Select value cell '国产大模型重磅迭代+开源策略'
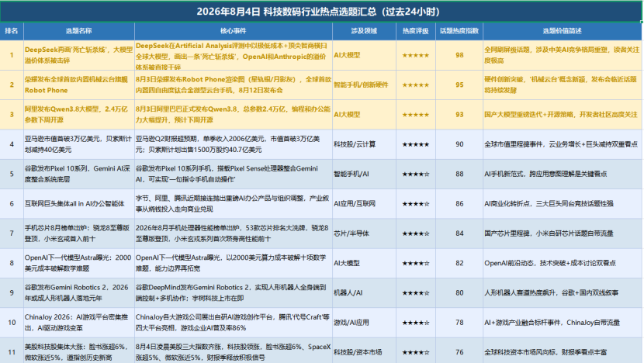This screenshot has width=644, height=363. [x=563, y=115]
